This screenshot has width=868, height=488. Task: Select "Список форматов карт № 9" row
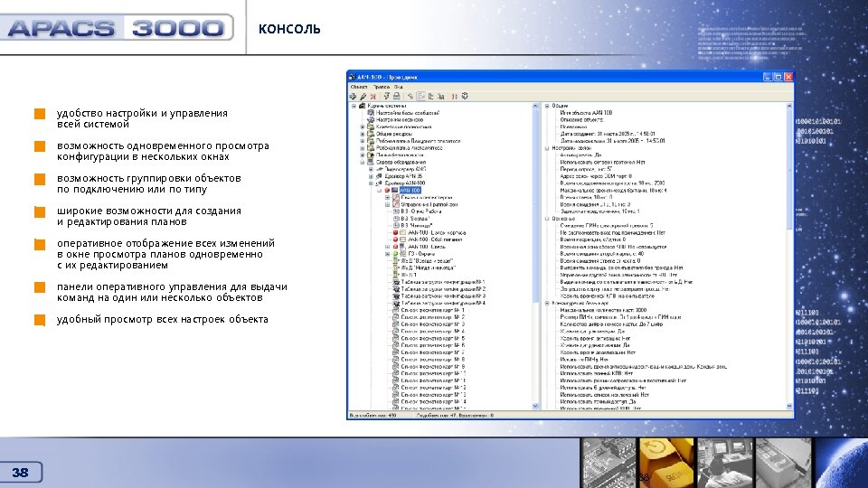pos(433,366)
